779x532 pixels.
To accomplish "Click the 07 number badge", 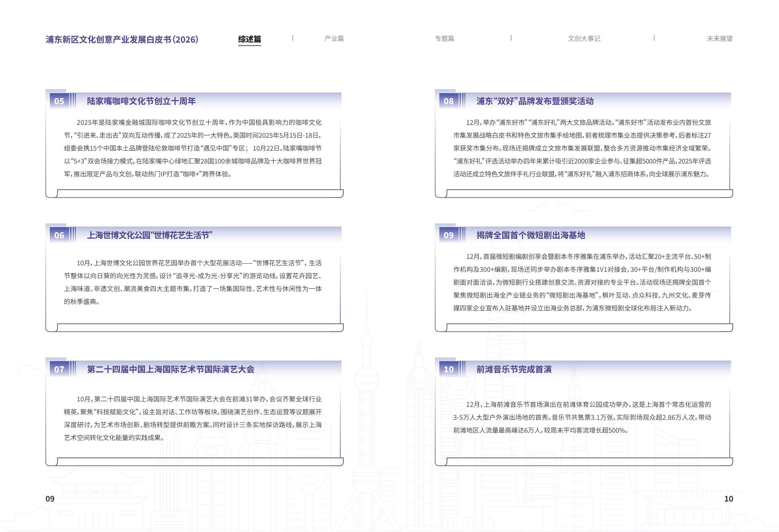I will 59,369.
